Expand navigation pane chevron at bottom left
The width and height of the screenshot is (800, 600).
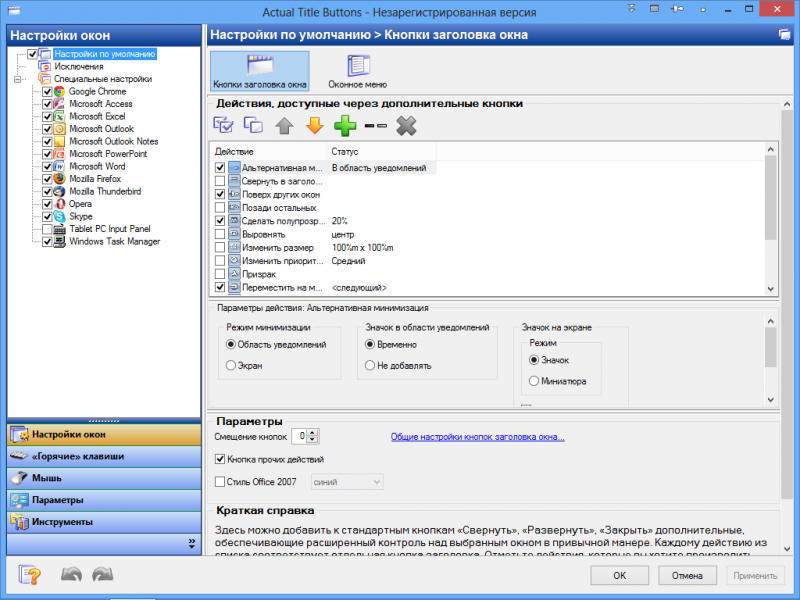coord(192,543)
